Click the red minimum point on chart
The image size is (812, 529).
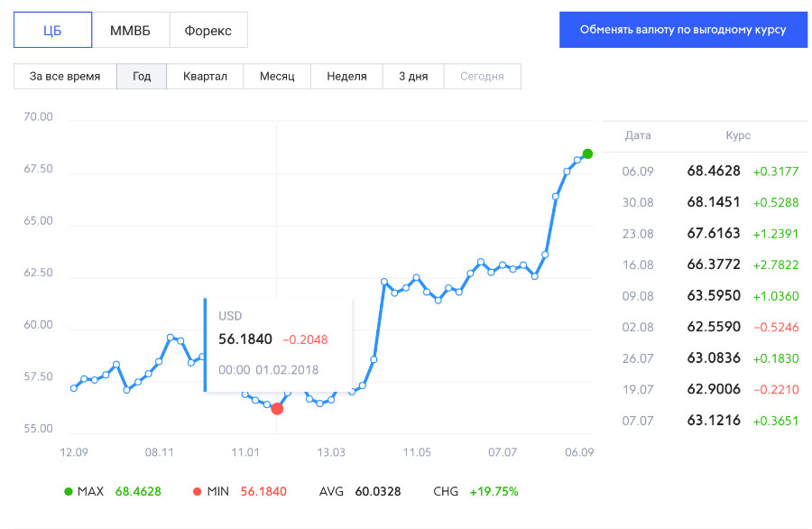pos(277,409)
